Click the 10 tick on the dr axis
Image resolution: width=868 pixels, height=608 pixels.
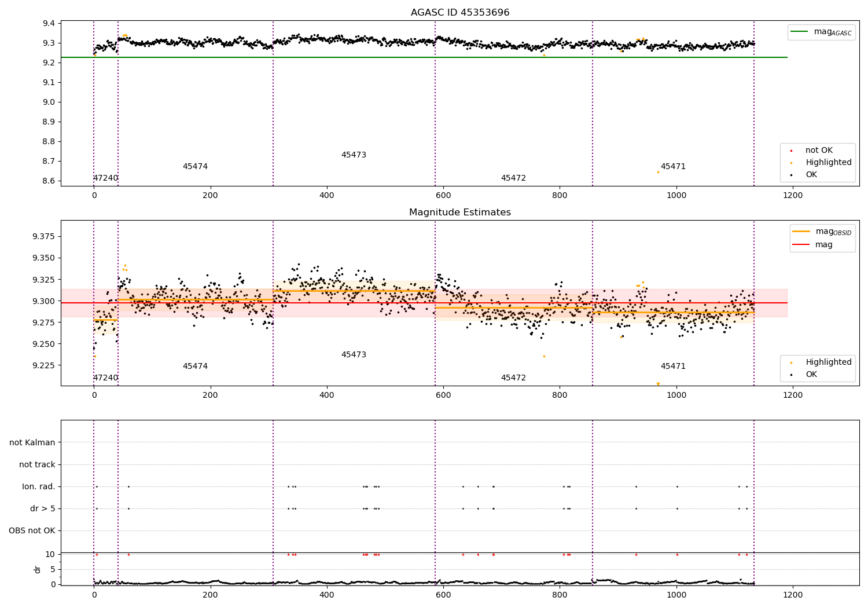(x=50, y=554)
